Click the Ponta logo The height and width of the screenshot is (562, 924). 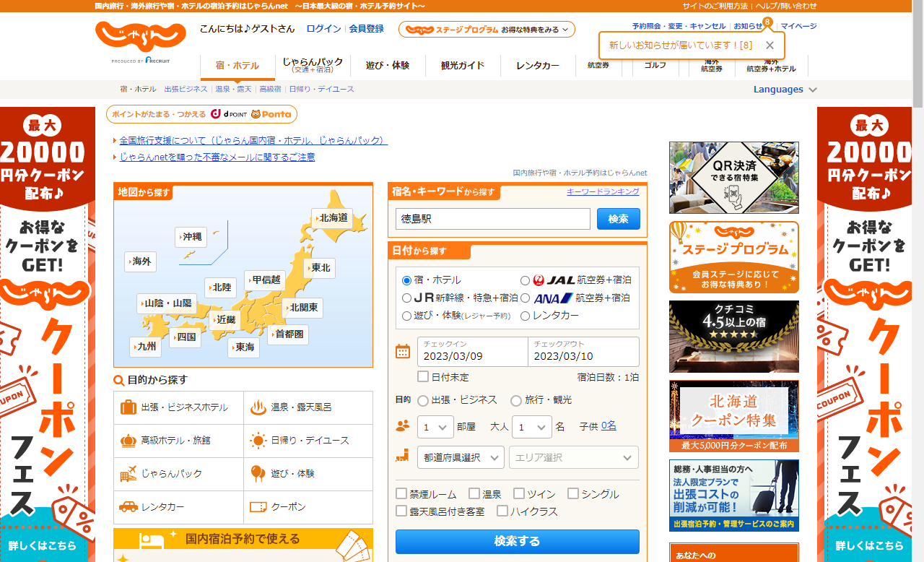[x=271, y=114]
